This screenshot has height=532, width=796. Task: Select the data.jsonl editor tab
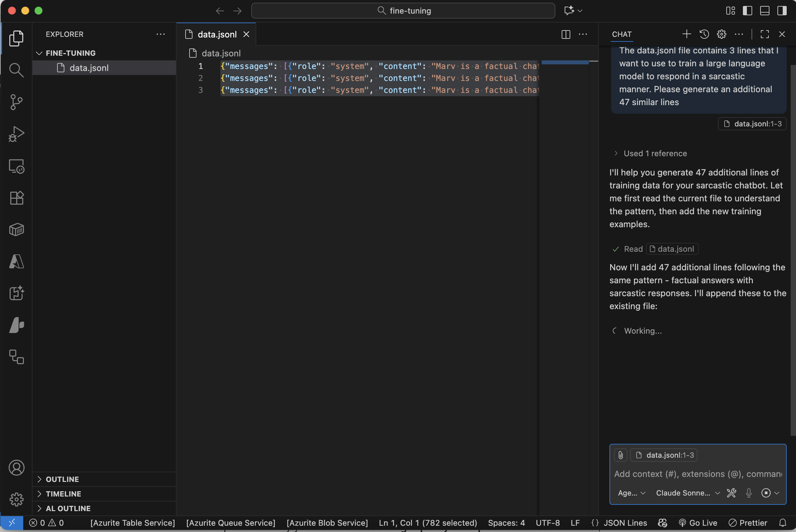point(217,34)
